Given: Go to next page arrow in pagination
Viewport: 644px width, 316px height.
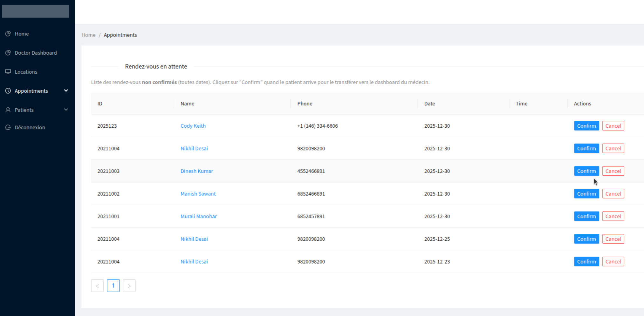Looking at the screenshot, I should [x=129, y=286].
